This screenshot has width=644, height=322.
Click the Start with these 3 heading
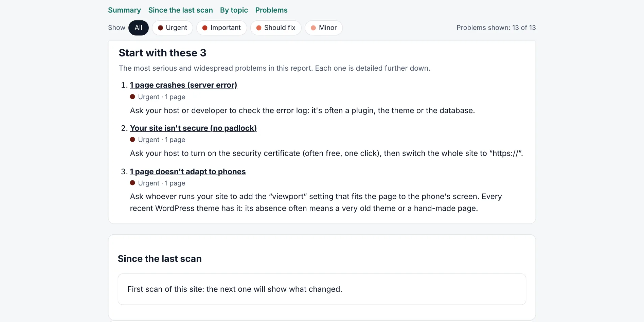pos(162,53)
